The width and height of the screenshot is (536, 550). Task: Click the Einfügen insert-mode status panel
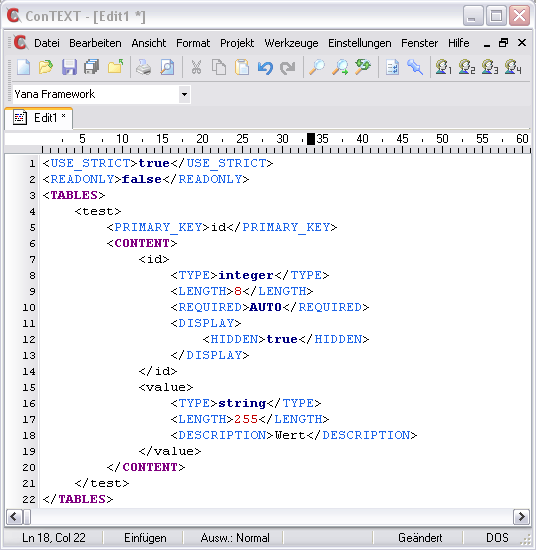coord(145,538)
